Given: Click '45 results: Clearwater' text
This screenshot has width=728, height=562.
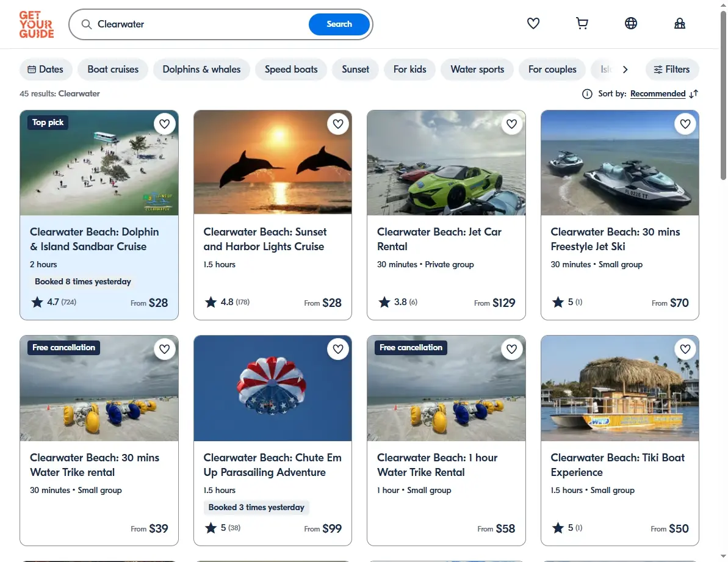Looking at the screenshot, I should pos(59,94).
